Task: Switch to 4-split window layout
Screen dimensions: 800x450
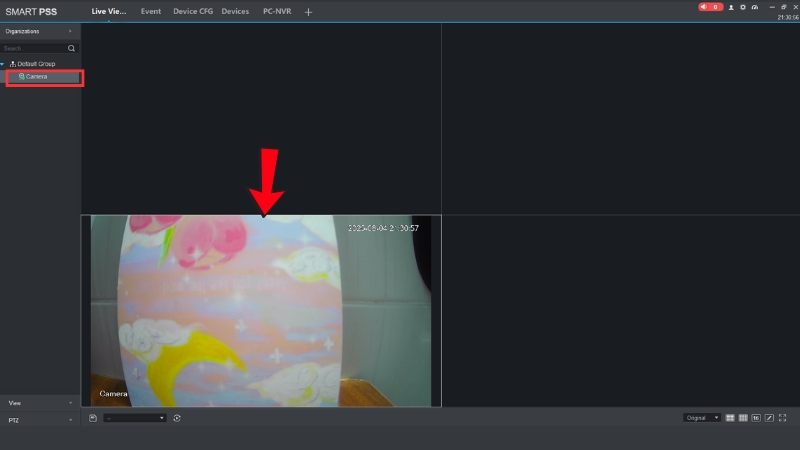Action: tap(730, 417)
